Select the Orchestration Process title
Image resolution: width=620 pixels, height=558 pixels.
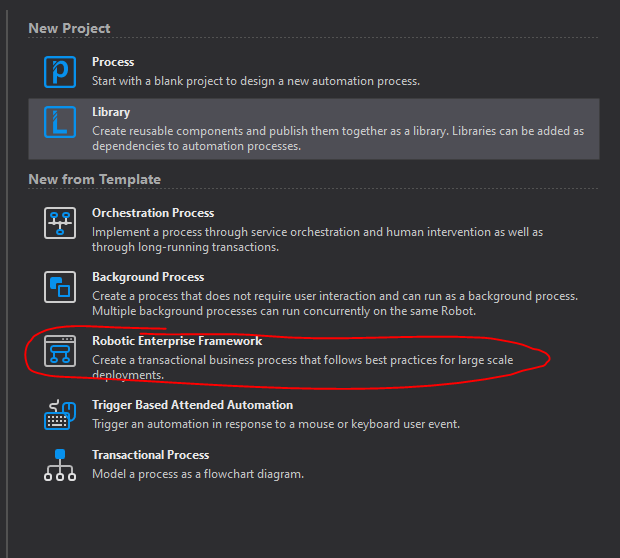pyautogui.click(x=153, y=213)
